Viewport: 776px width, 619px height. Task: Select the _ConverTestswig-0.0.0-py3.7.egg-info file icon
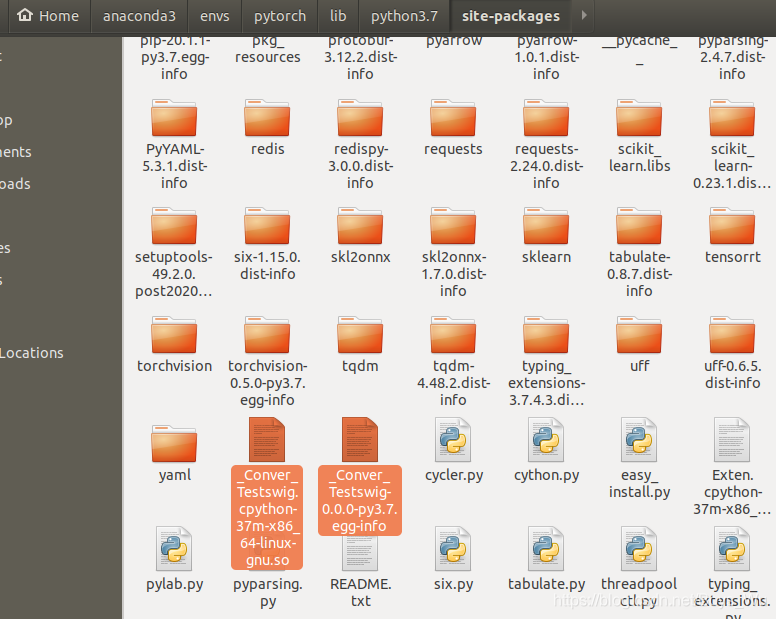click(360, 439)
